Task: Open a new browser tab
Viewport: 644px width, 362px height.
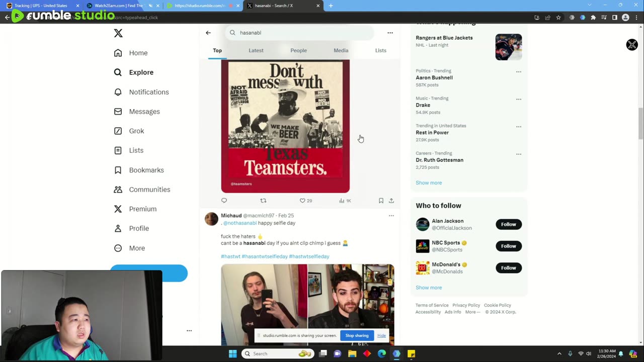Action: coord(331,6)
